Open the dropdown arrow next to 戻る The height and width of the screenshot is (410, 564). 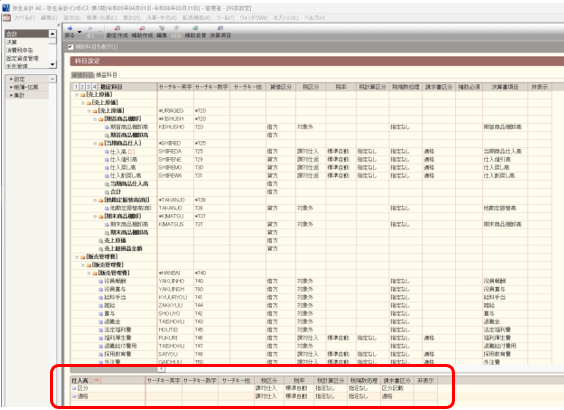[x=79, y=32]
